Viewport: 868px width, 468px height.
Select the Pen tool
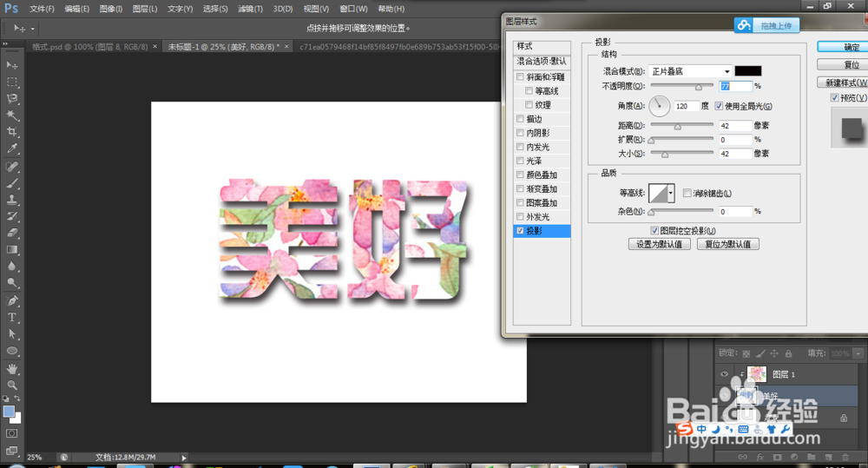point(11,300)
